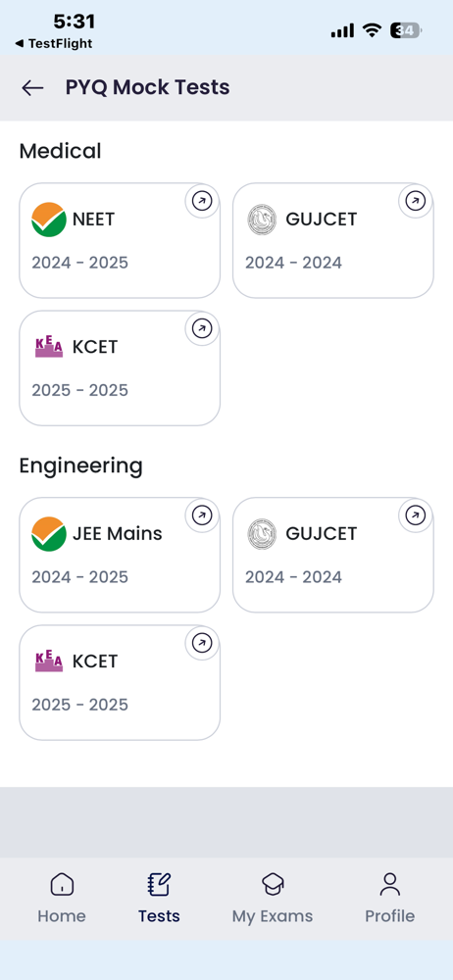Click KEA logo on Medical KCET card
Screen dimensions: 453x980
(x=49, y=347)
